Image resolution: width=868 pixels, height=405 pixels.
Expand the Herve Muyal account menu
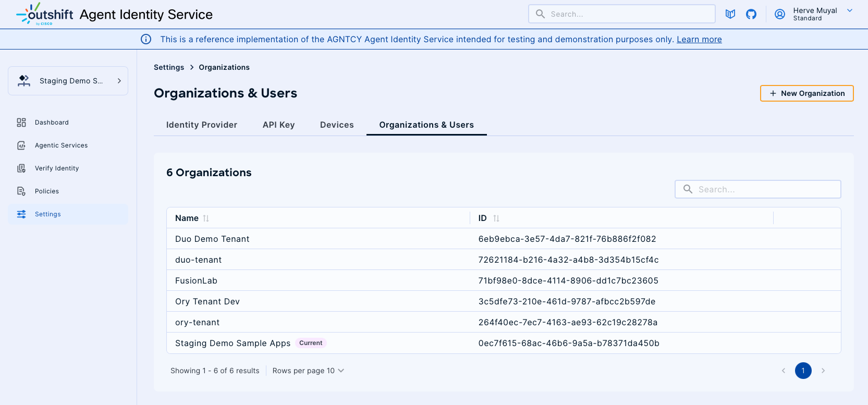coord(850,10)
